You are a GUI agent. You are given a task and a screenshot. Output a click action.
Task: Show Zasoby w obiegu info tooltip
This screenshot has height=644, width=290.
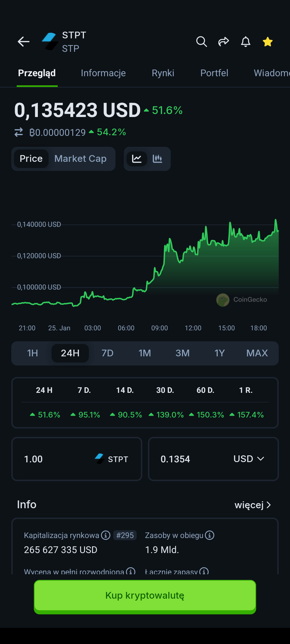click(x=209, y=535)
